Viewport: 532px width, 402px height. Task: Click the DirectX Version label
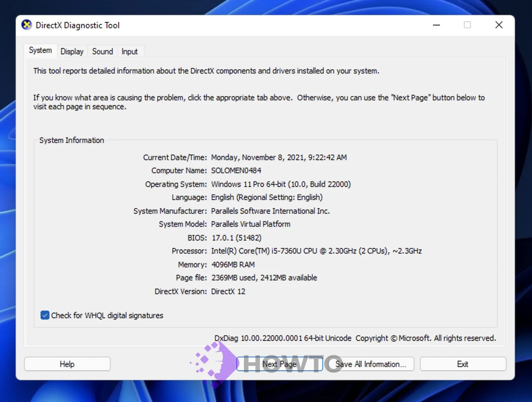[181, 291]
